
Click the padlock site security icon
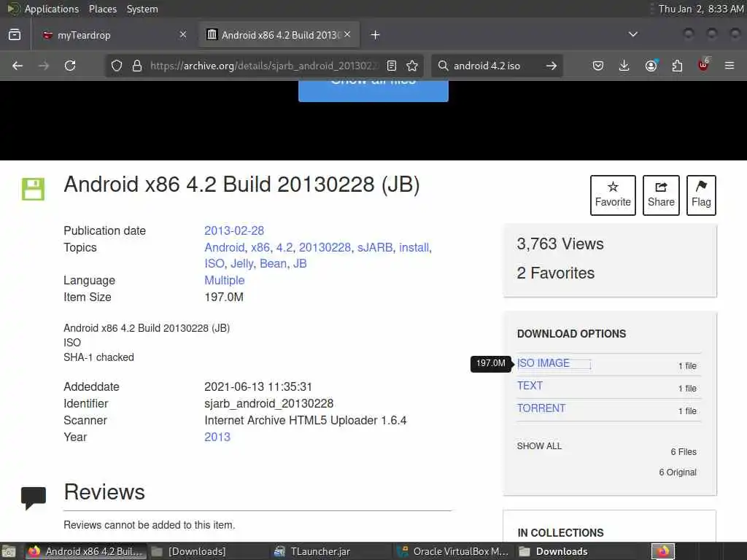point(137,66)
